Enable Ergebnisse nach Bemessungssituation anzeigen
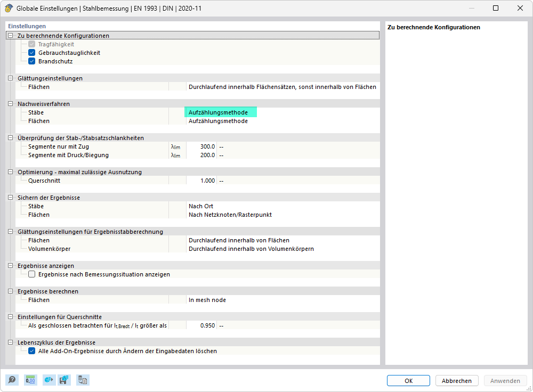The image size is (533, 392). 31,274
